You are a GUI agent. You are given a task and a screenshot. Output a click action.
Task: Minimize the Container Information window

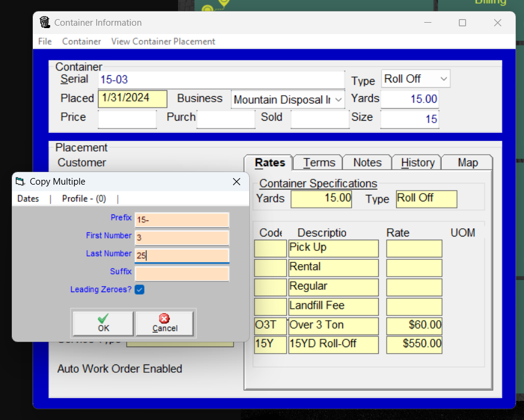click(x=428, y=23)
